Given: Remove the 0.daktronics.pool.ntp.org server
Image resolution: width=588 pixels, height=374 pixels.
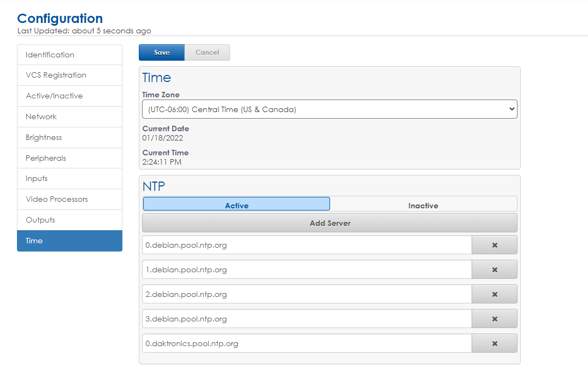Looking at the screenshot, I should 494,343.
